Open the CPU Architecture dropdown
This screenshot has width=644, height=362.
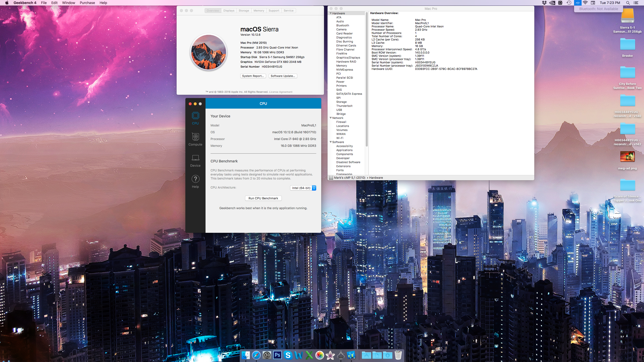pos(303,188)
